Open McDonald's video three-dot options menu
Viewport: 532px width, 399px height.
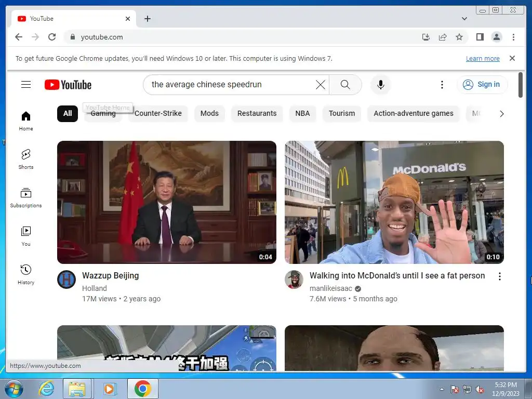click(499, 276)
